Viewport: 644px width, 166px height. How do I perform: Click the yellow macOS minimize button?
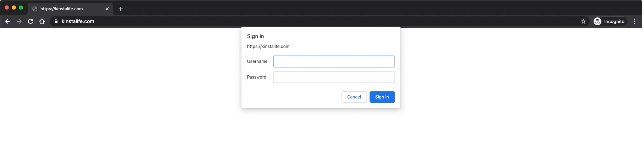[x=14, y=7]
